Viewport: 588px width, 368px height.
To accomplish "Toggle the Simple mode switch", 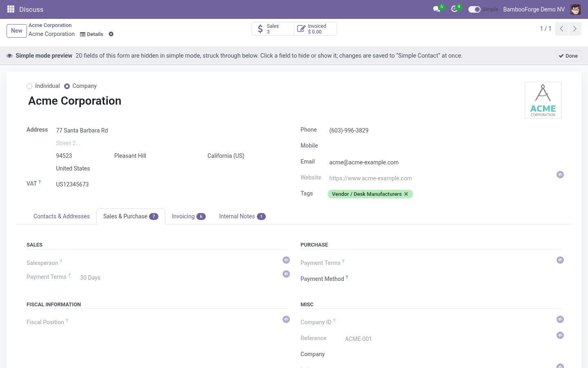I will tap(474, 9).
